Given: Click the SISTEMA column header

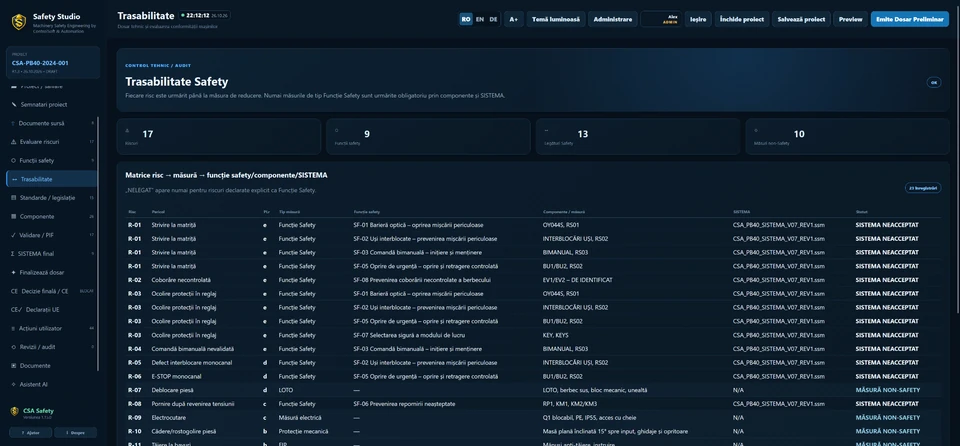Looking at the screenshot, I should 741,211.
